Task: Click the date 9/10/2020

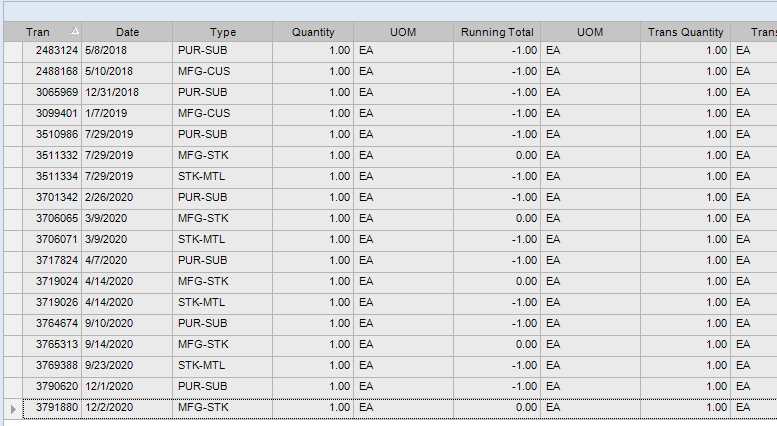Action: coord(109,323)
